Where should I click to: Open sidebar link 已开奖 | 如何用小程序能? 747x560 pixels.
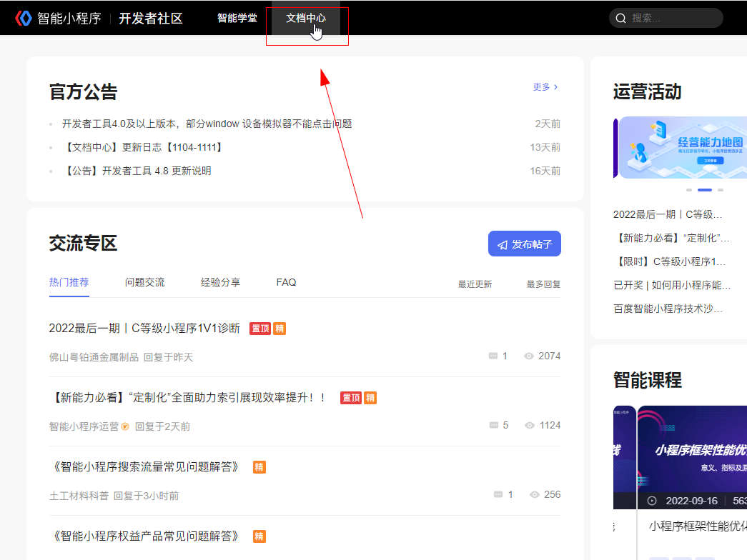672,285
